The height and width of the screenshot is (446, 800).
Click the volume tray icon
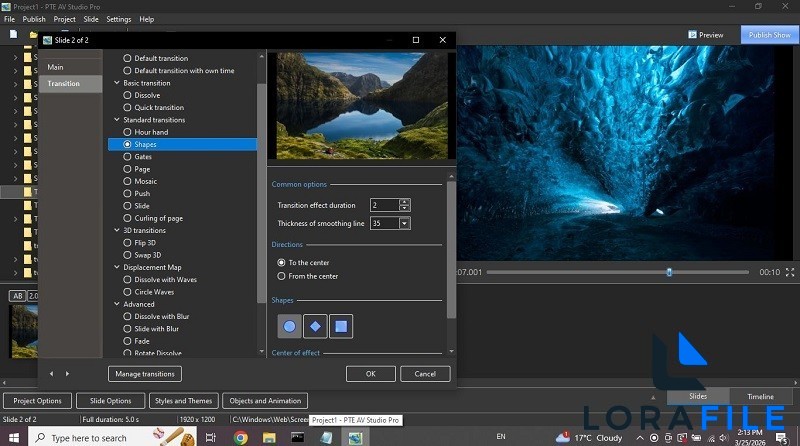point(723,438)
